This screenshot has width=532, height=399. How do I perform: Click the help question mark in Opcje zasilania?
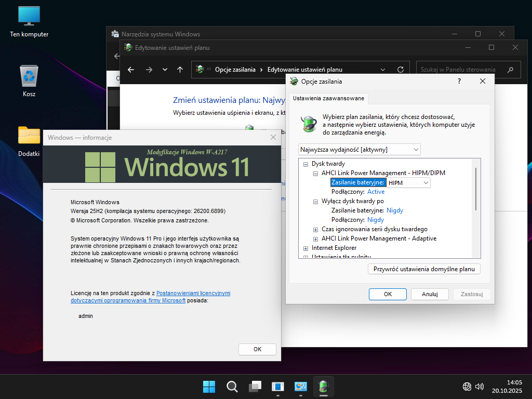pyautogui.click(x=459, y=82)
